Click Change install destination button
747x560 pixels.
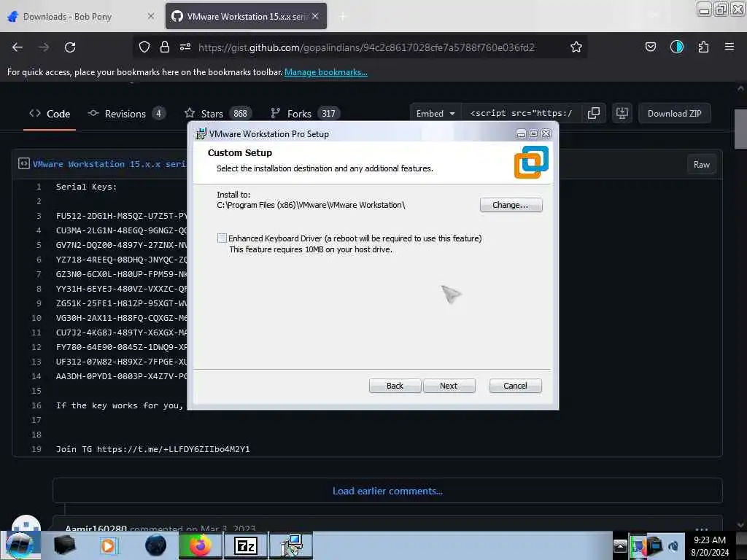click(511, 205)
